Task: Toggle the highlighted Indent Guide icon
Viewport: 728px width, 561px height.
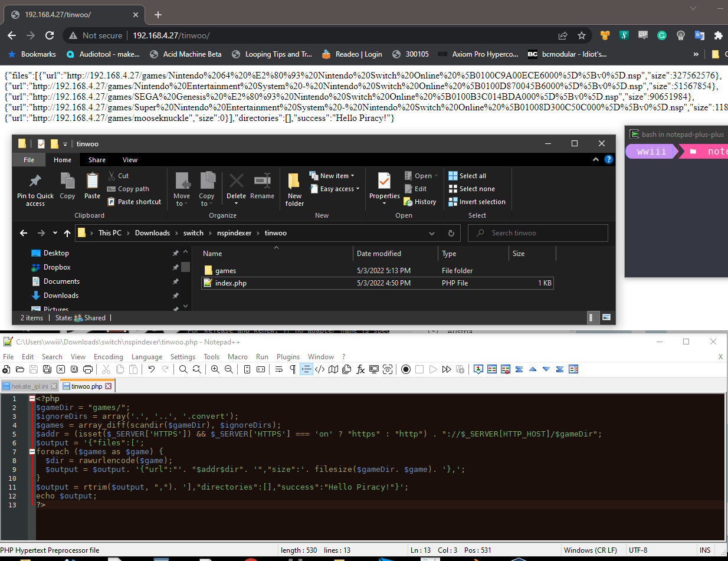Action: pos(306,369)
